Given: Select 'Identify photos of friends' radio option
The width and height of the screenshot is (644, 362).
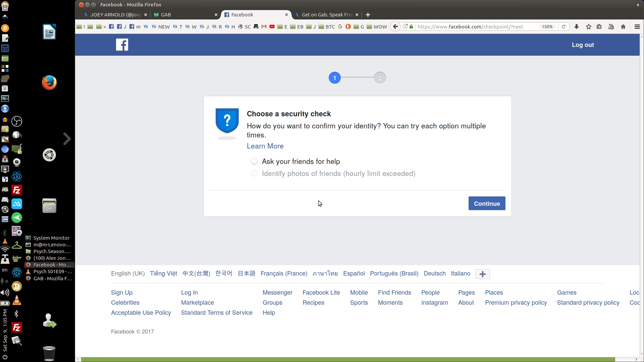Looking at the screenshot, I should point(254,174).
